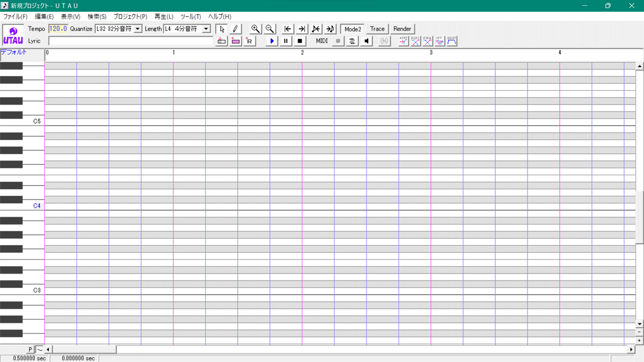Click the vertical scrollbar up arrow
Image resolution: width=644 pixels, height=362 pixels.
[x=639, y=66]
